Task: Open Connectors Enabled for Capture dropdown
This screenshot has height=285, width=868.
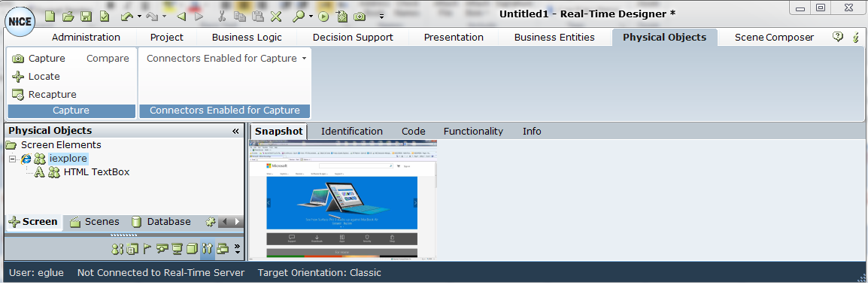Action: [x=226, y=58]
